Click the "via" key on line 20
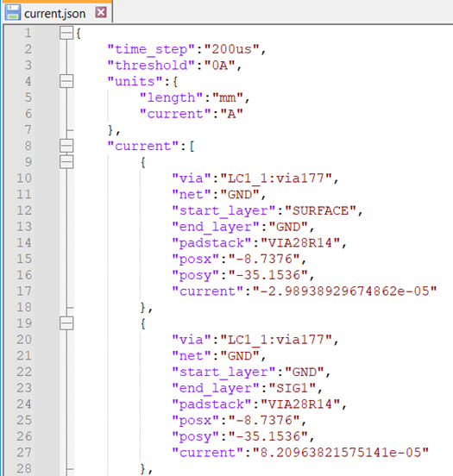The image size is (453, 476). coord(192,340)
